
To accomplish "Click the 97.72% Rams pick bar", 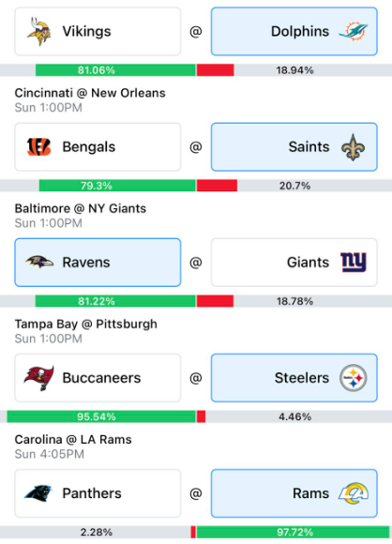I will (x=293, y=532).
